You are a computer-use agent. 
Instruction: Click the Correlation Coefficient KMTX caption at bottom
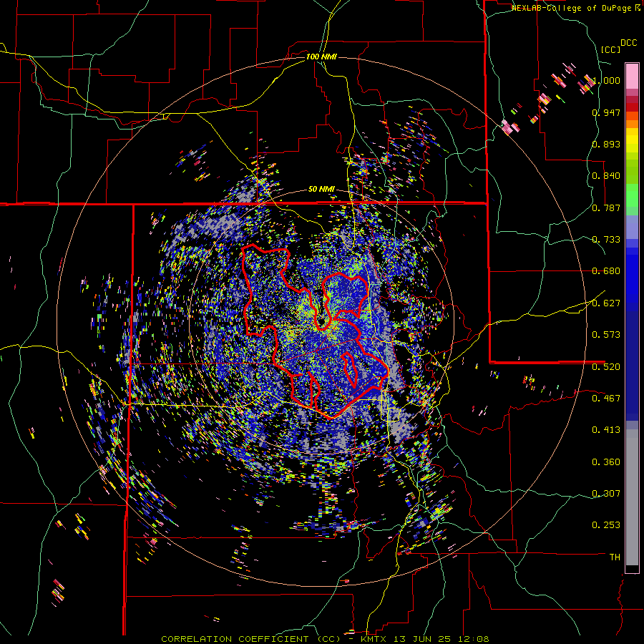325,639
